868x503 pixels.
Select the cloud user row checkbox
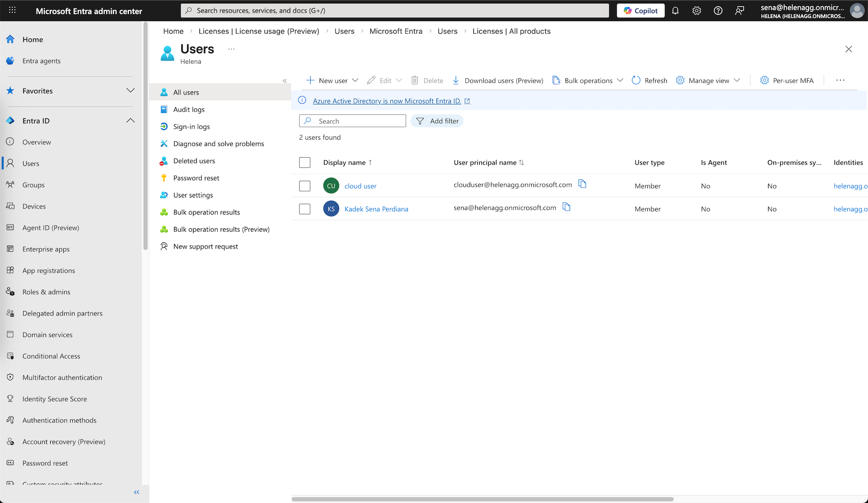click(x=305, y=186)
